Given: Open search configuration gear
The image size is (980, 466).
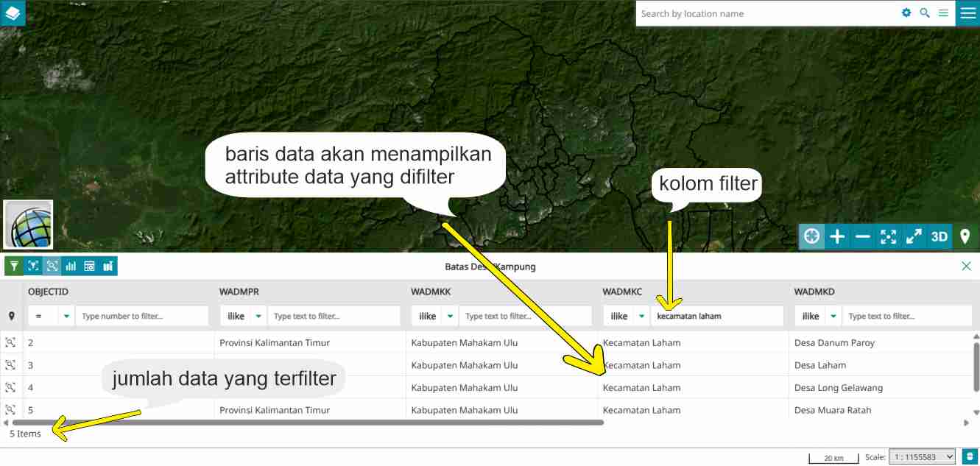Looking at the screenshot, I should [x=906, y=13].
